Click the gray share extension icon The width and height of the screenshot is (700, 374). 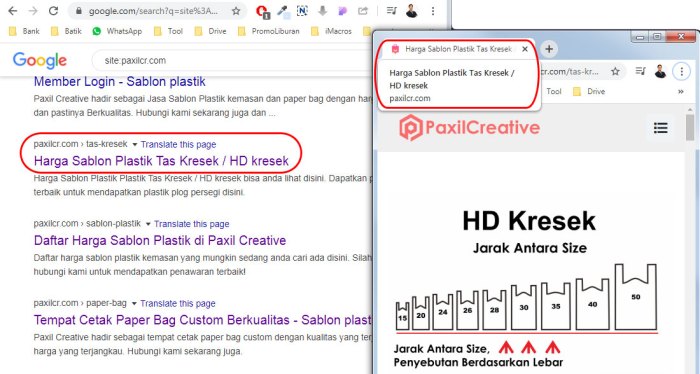click(362, 11)
